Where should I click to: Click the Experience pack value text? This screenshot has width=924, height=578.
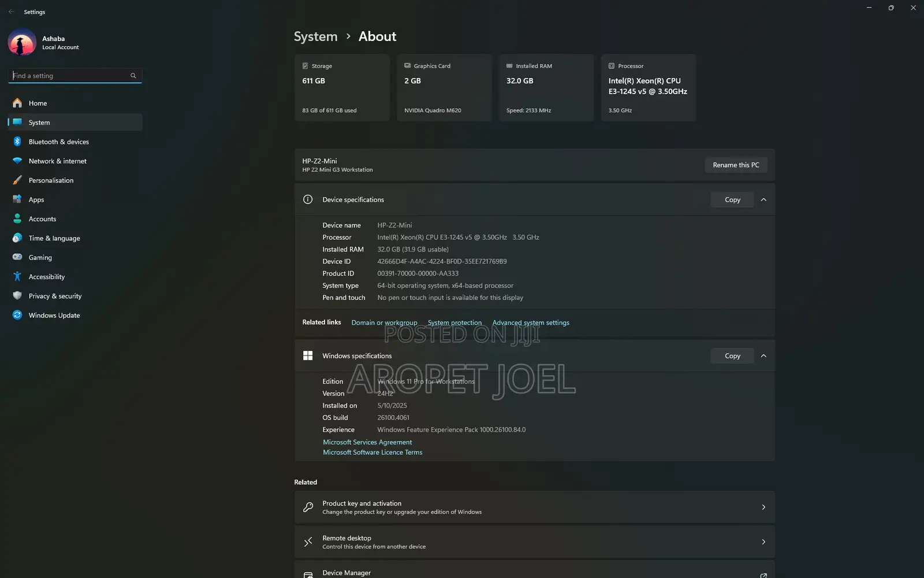click(452, 430)
